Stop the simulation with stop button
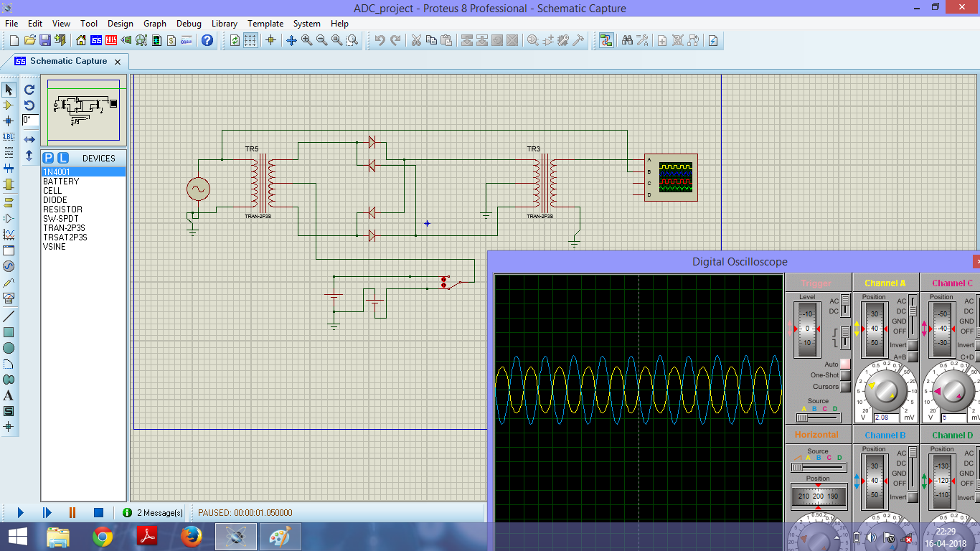The height and width of the screenshot is (551, 980). point(98,512)
